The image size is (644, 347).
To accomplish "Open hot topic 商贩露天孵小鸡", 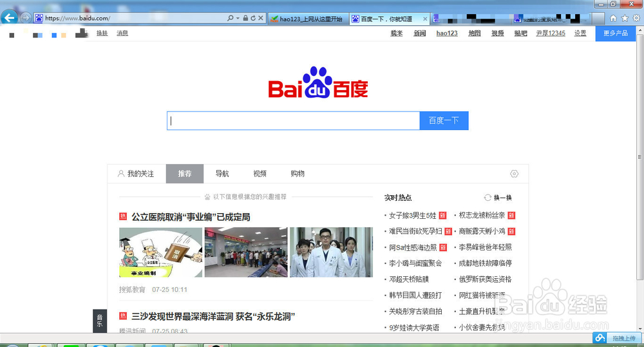I will coord(482,231).
